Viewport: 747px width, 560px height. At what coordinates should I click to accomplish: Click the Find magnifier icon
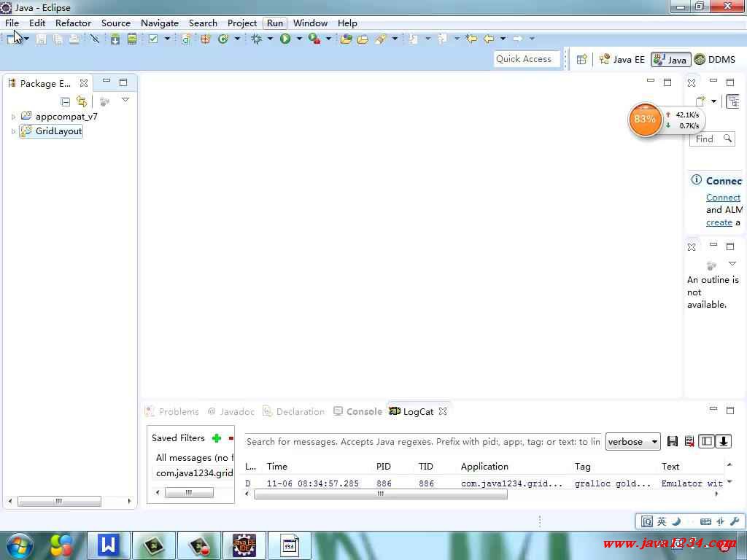(x=727, y=139)
